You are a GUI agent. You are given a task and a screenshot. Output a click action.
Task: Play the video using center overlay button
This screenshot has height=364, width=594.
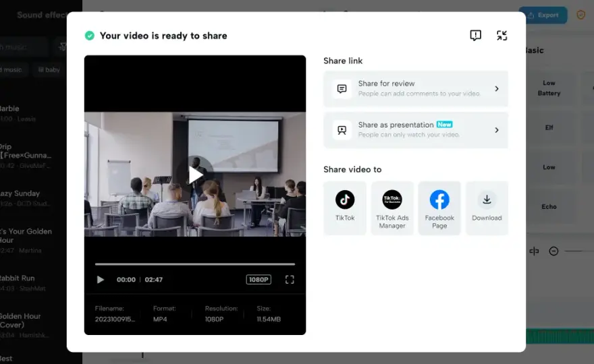pyautogui.click(x=195, y=175)
